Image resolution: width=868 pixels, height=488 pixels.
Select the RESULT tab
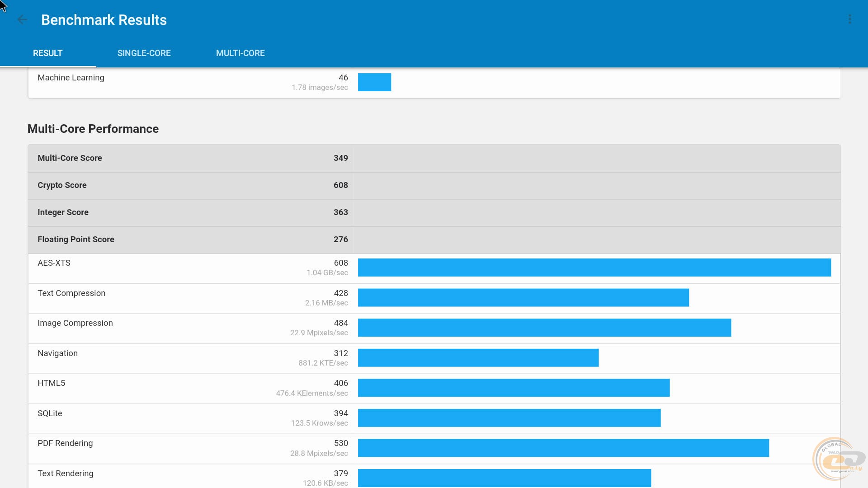47,53
